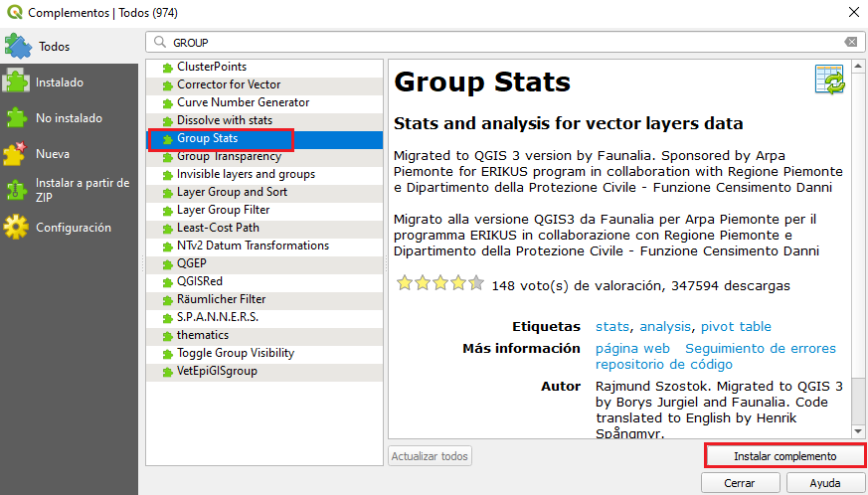Screen dimensions: 868x495
Task: Click the search field containing GROUP
Action: [497, 43]
